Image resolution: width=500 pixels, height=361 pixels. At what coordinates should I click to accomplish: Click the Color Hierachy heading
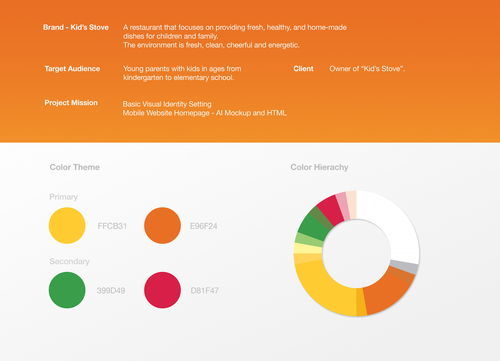click(319, 167)
